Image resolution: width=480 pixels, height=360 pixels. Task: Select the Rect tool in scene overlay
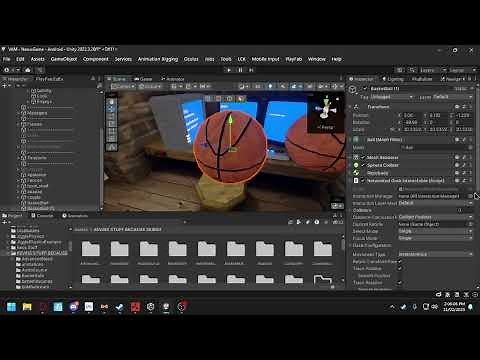(x=111, y=131)
